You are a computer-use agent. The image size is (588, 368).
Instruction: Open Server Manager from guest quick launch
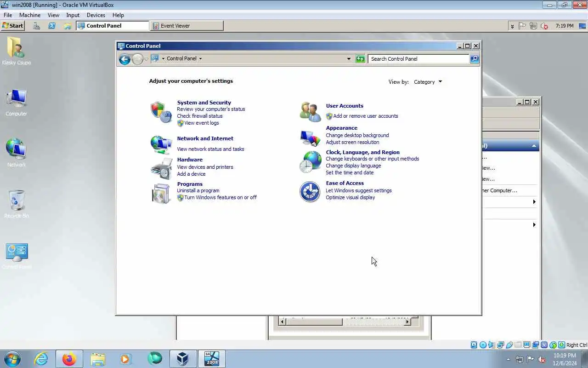coord(36,26)
